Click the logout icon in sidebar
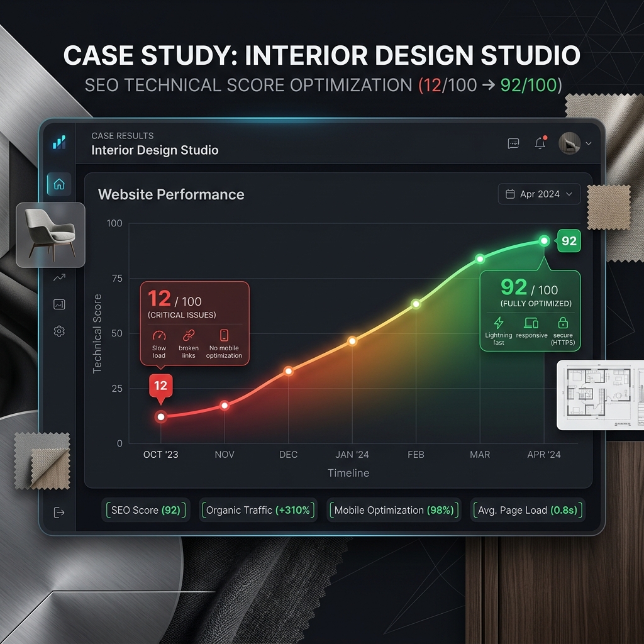This screenshot has height=644, width=644. click(x=59, y=513)
